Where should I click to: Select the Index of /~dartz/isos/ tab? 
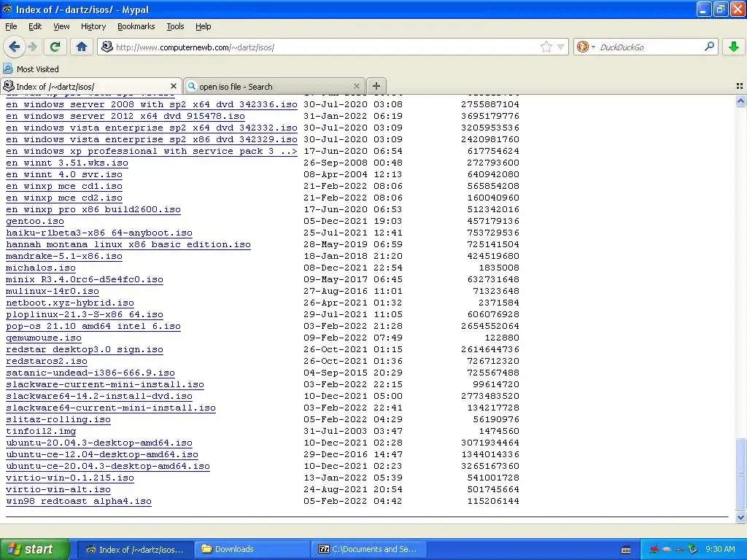[x=90, y=86]
